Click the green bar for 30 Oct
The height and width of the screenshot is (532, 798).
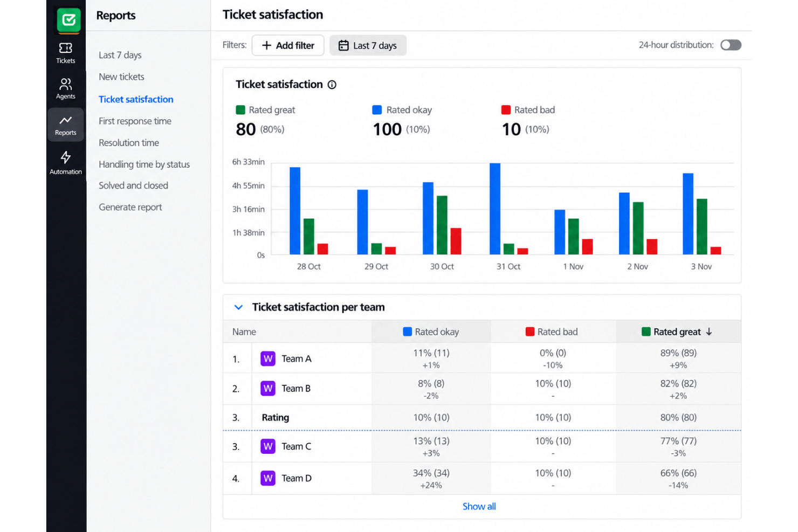[x=442, y=225]
